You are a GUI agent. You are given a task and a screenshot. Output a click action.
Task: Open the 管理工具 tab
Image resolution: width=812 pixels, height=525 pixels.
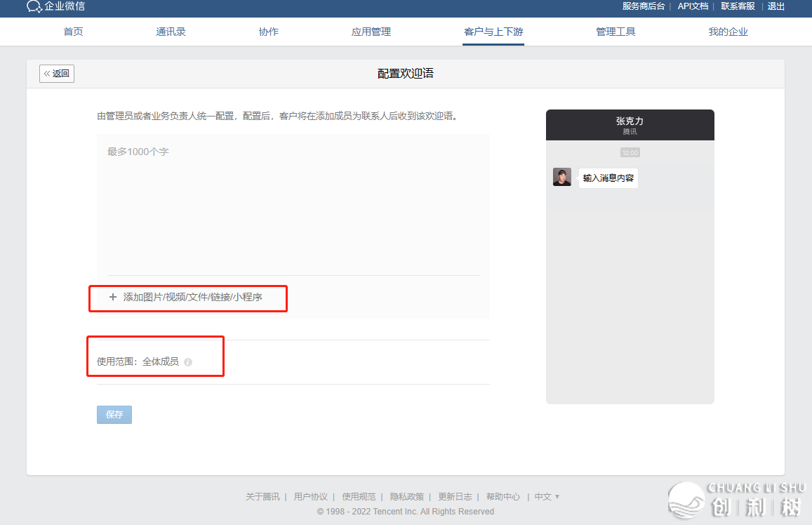tap(615, 32)
